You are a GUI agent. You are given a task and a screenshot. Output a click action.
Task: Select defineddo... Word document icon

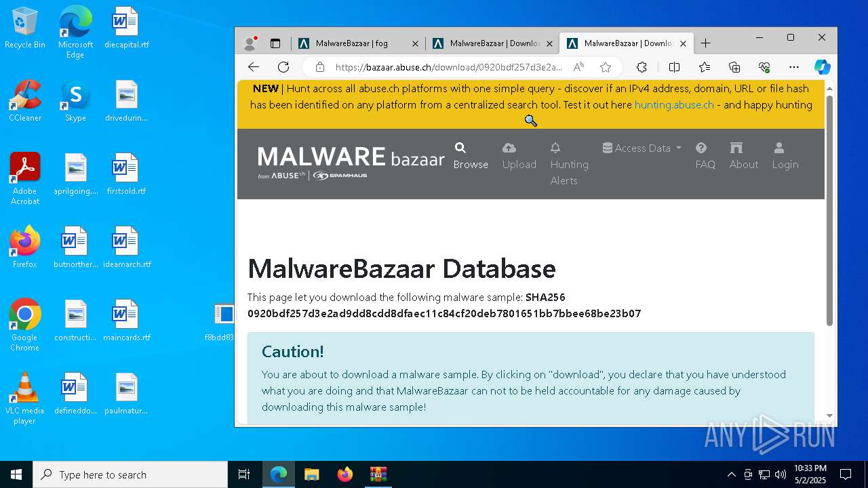tap(75, 394)
